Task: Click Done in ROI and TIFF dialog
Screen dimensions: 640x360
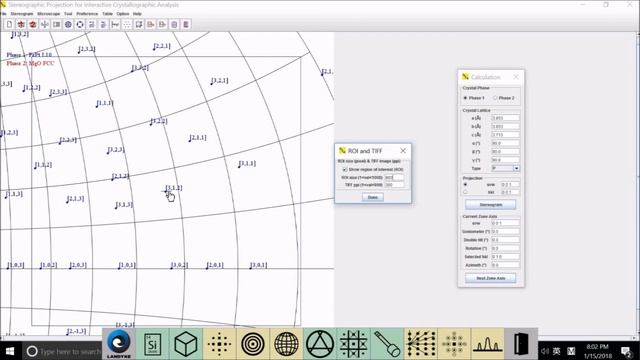Action: [373, 197]
